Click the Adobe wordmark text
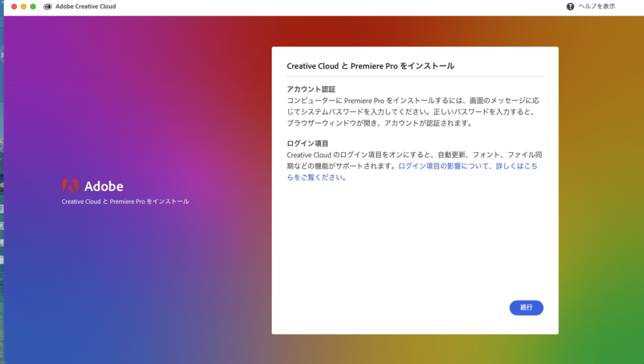This screenshot has height=364, width=644. pyautogui.click(x=104, y=186)
